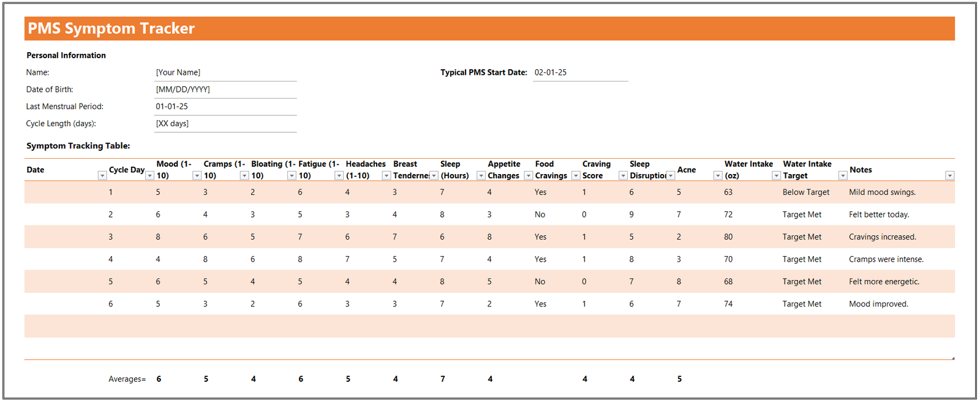
Task: Click the Headaches (1-10) filter arrow
Action: [386, 176]
